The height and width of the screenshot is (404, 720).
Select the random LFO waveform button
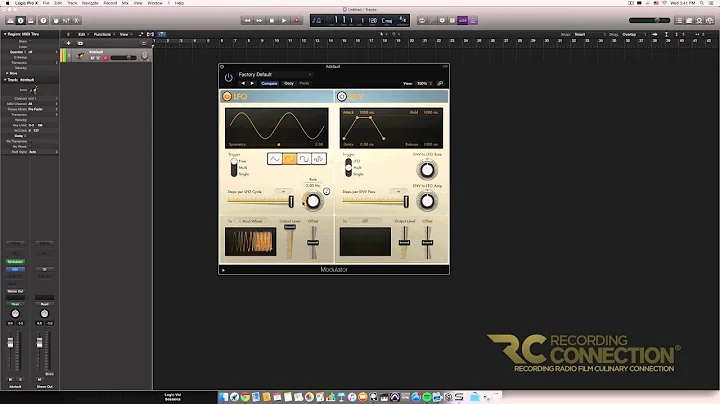(319, 159)
